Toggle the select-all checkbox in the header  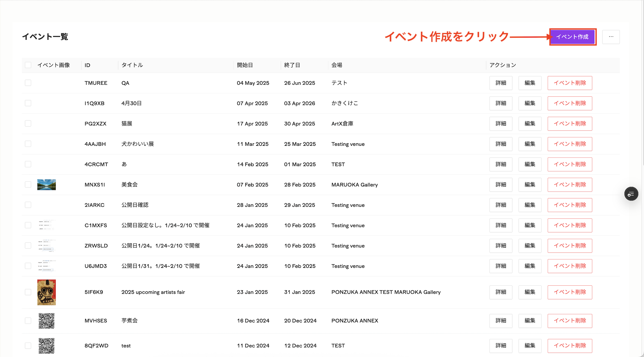pyautogui.click(x=28, y=65)
